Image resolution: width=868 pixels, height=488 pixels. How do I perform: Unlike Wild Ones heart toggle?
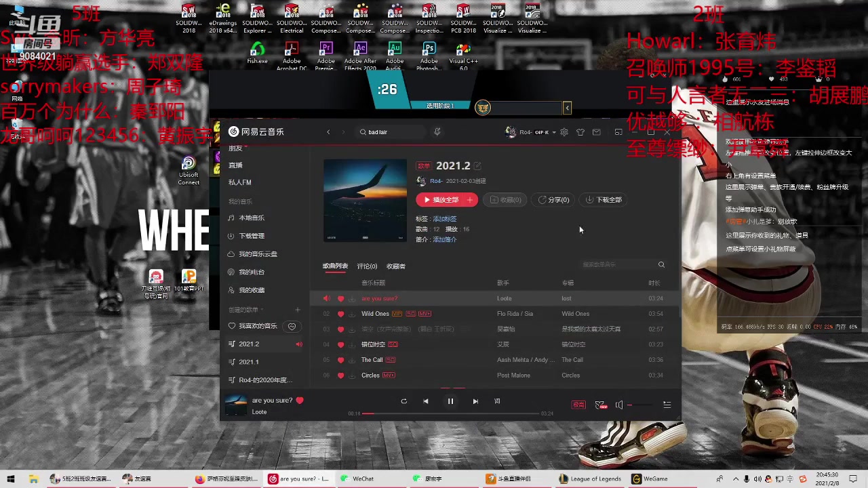340,314
